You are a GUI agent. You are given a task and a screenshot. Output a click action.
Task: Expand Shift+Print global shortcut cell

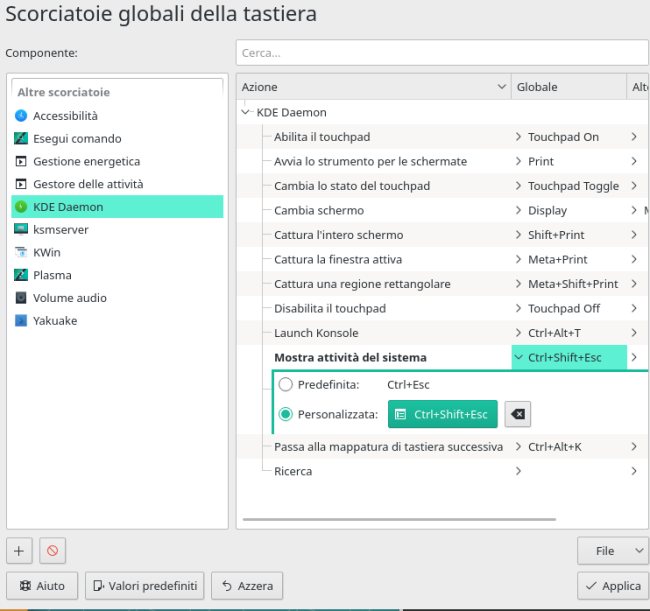coord(518,235)
